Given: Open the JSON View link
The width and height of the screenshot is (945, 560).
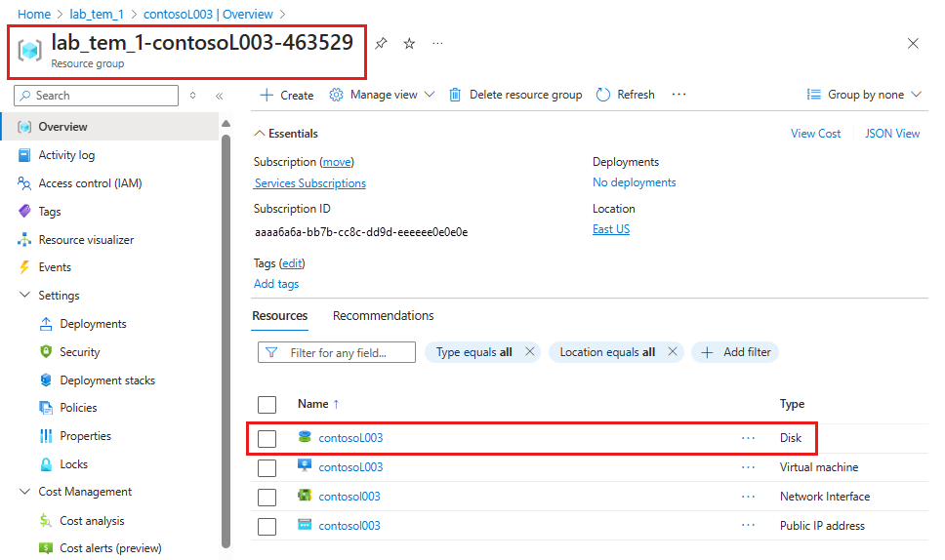Looking at the screenshot, I should [892, 134].
